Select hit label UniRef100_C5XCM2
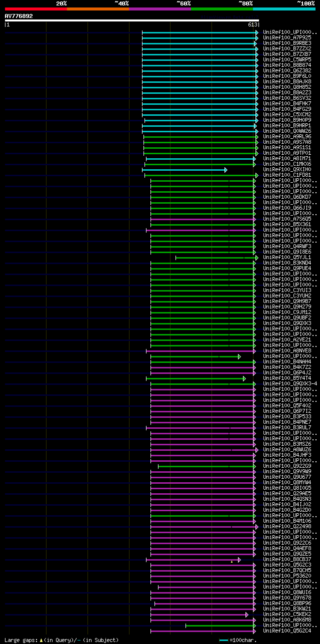Image resolution: width=320 pixels, height=644 pixels. pyautogui.click(x=287, y=114)
